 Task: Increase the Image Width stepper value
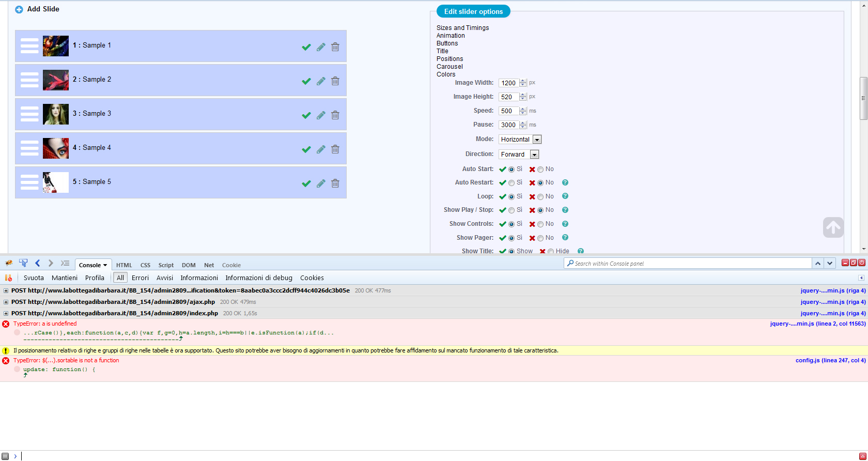pos(523,81)
